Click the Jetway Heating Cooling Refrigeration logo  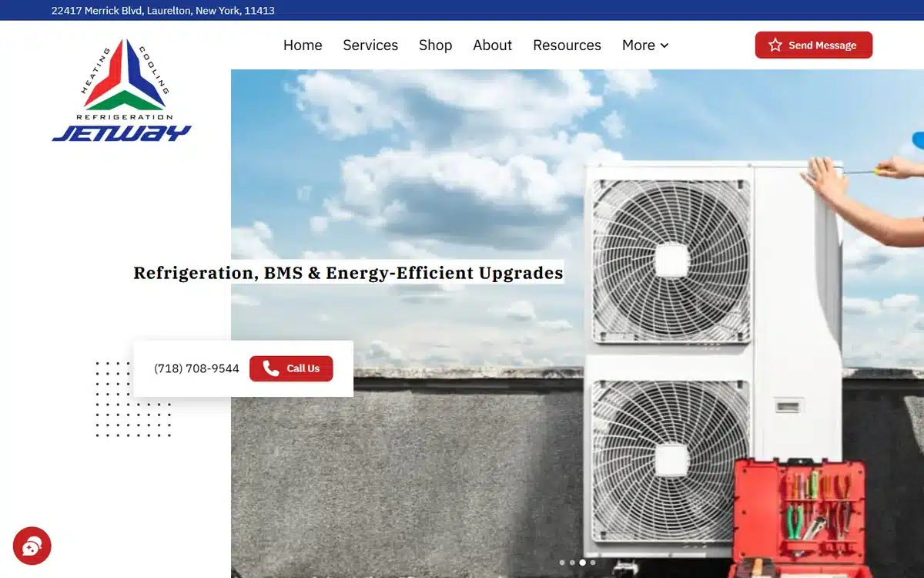(x=122, y=90)
